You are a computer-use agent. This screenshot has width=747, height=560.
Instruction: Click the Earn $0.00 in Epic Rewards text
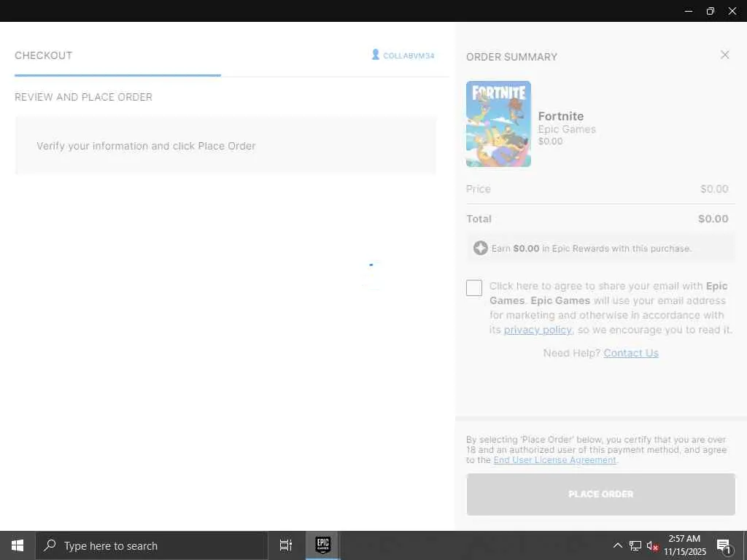coord(591,249)
